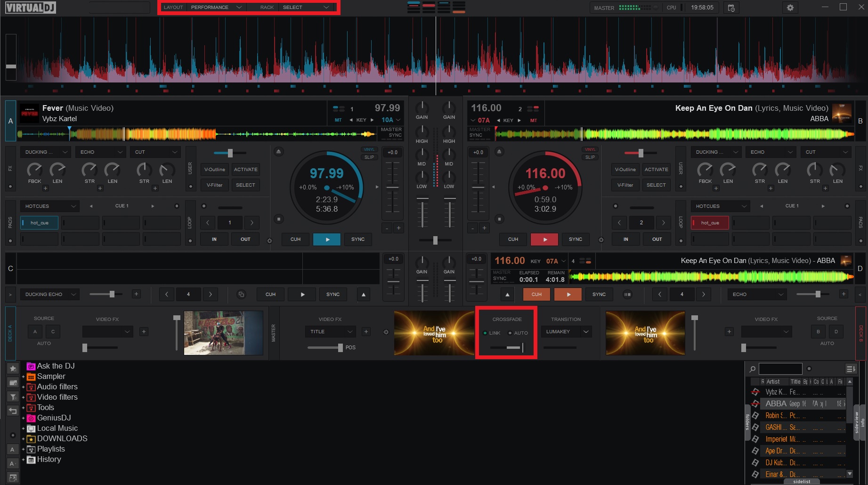868x485 pixels.
Task: Click the film icon of Robin S row
Action: point(755,415)
